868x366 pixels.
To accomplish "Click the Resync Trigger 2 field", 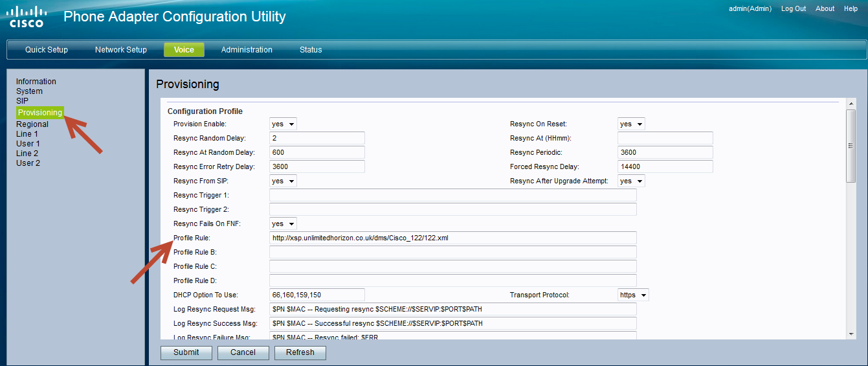I will pos(453,209).
